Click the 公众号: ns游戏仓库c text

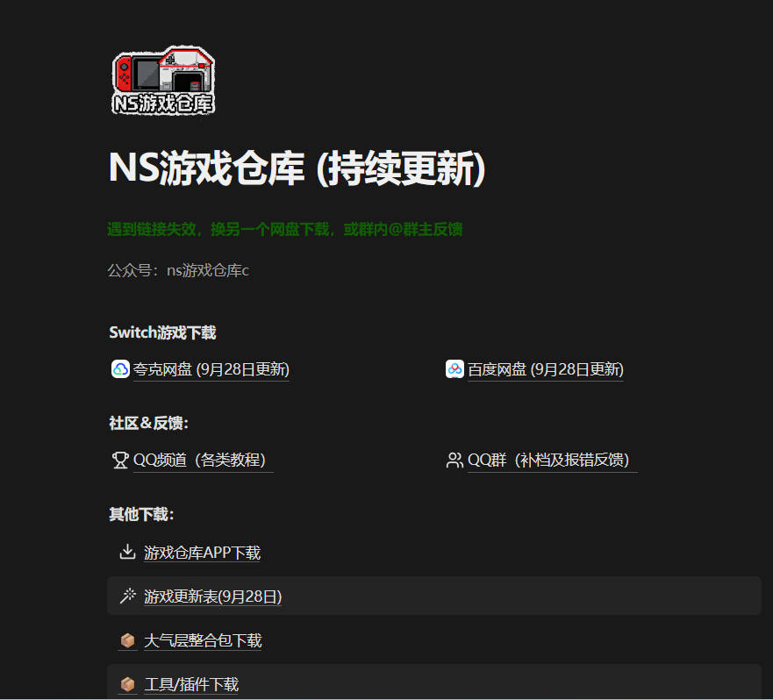click(178, 271)
